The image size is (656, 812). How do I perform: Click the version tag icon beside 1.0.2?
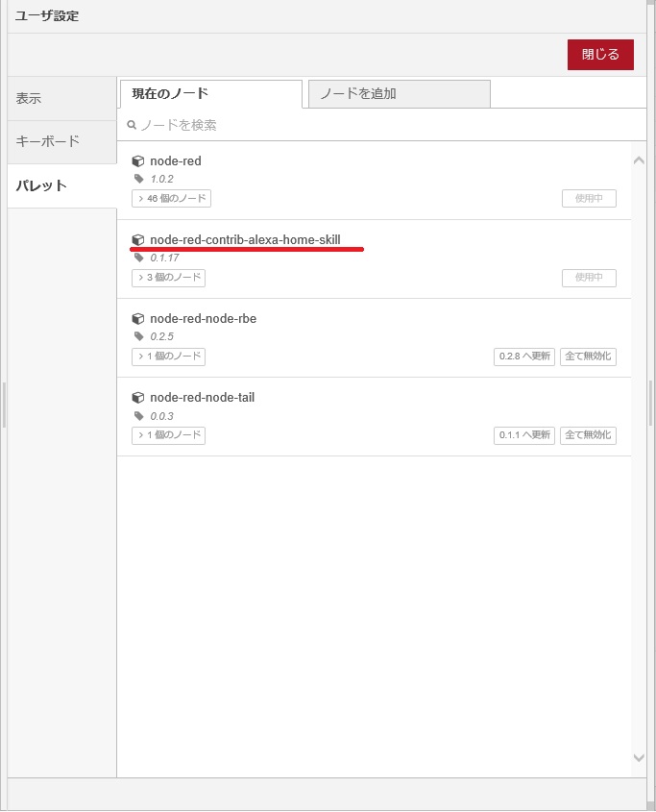click(x=138, y=179)
